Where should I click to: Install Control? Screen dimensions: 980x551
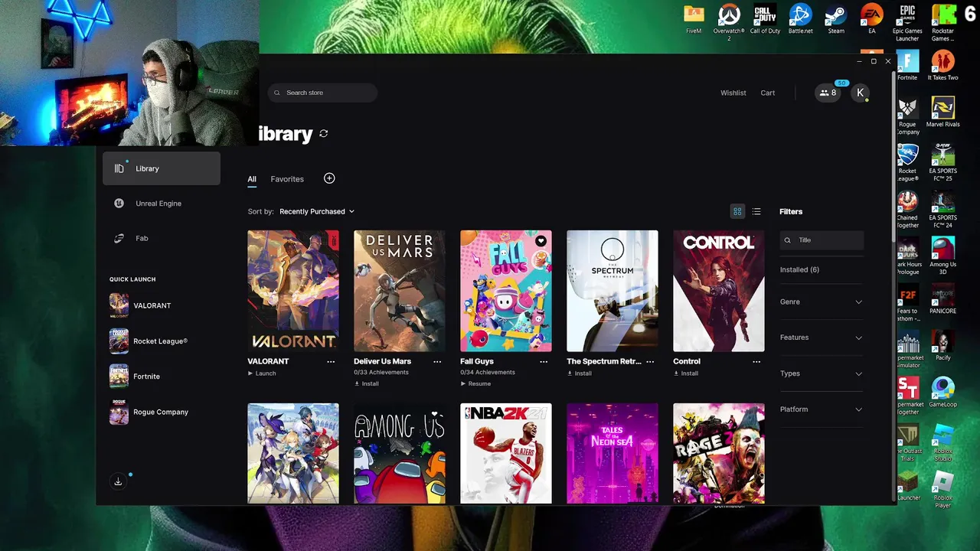(686, 373)
